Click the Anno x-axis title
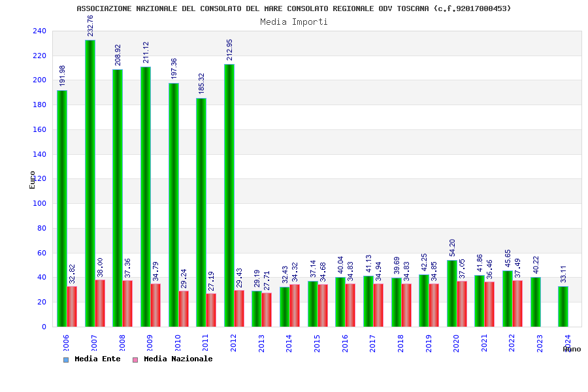The height and width of the screenshot is (392, 588). pos(572,350)
